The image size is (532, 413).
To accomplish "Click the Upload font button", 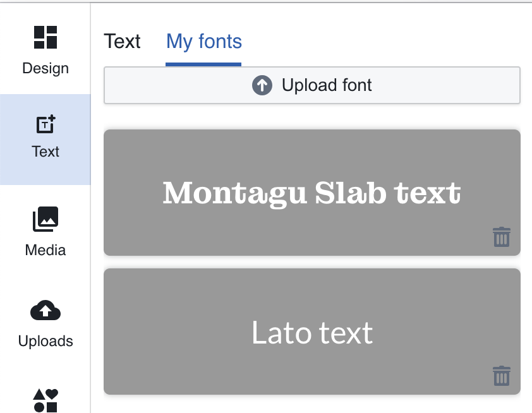I will pyautogui.click(x=311, y=85).
